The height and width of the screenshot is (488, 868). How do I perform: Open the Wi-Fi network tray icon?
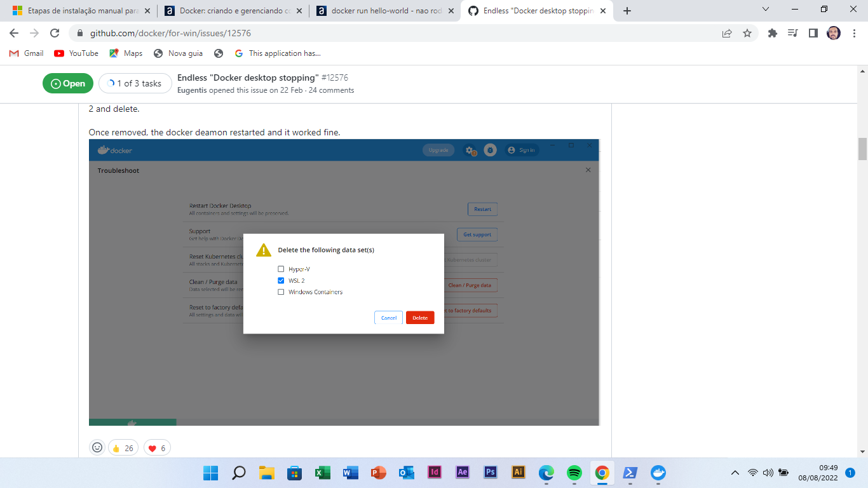753,473
